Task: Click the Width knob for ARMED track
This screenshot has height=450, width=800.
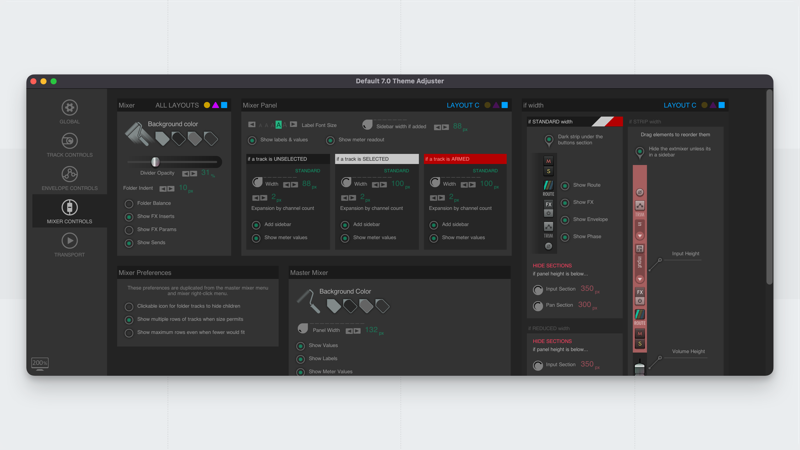Action: point(435,182)
